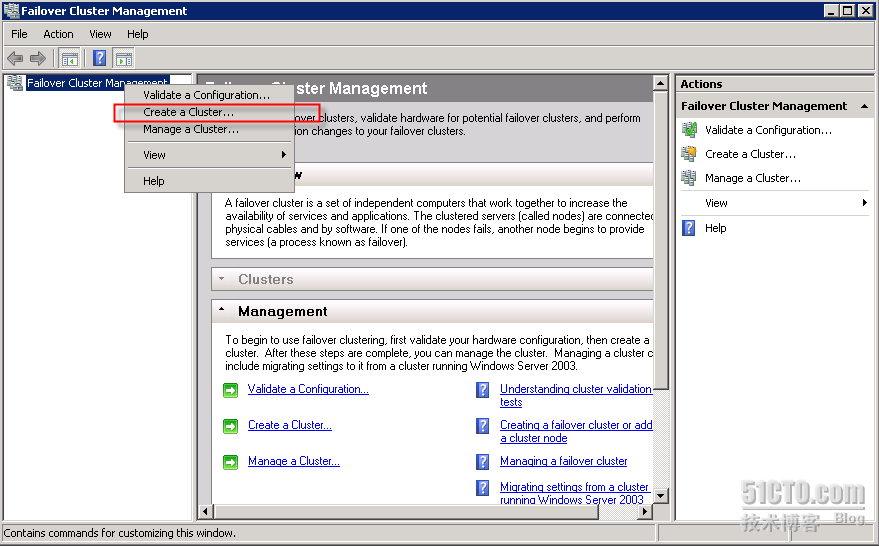Open Understanding cluster validation tests link

click(x=576, y=395)
